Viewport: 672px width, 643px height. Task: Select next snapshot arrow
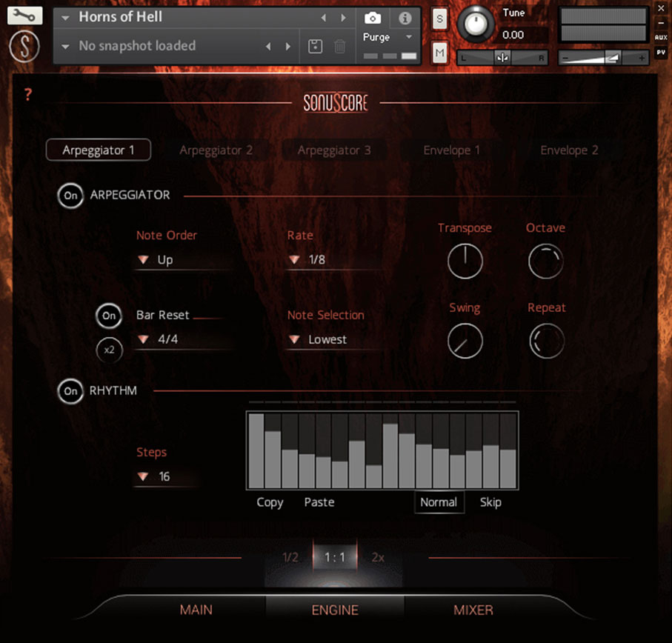click(288, 46)
